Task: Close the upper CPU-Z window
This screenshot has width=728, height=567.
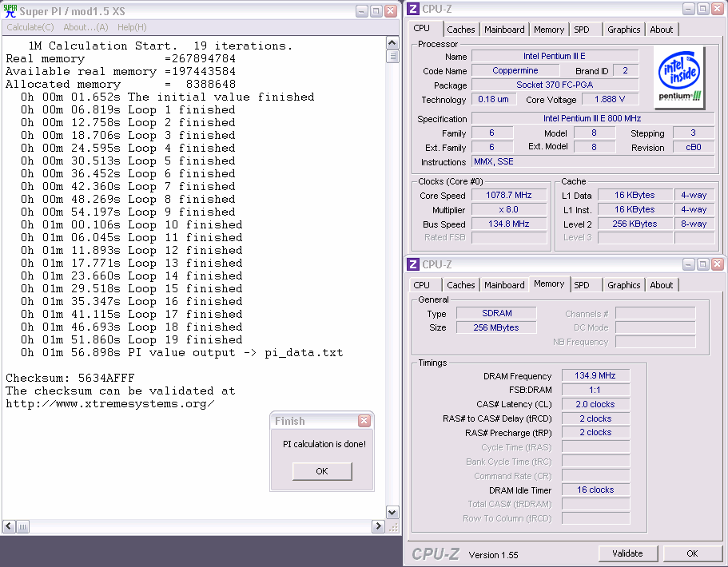Action: pyautogui.click(x=718, y=9)
